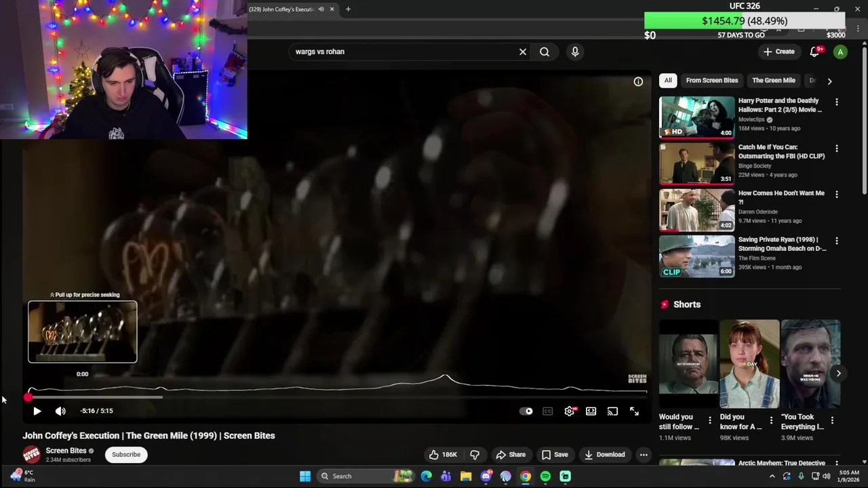The image size is (868, 488).
Task: Open the Create menu
Action: (x=778, y=52)
